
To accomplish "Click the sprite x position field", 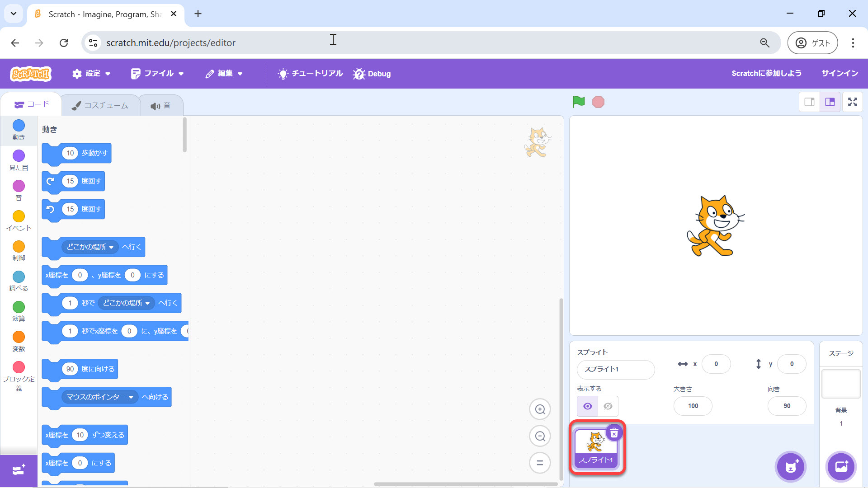I will click(716, 364).
